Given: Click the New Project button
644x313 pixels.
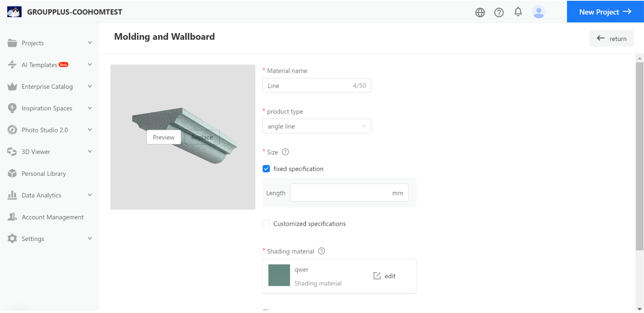Looking at the screenshot, I should point(605,12).
